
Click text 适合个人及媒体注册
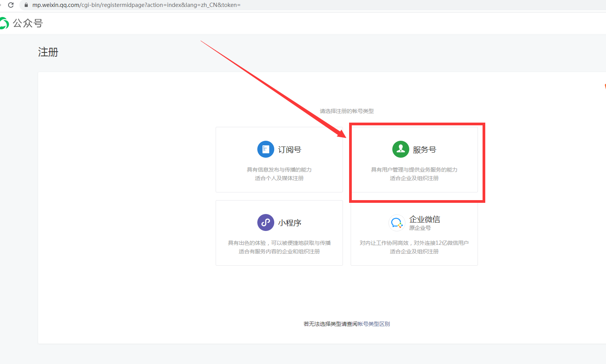[279, 178]
